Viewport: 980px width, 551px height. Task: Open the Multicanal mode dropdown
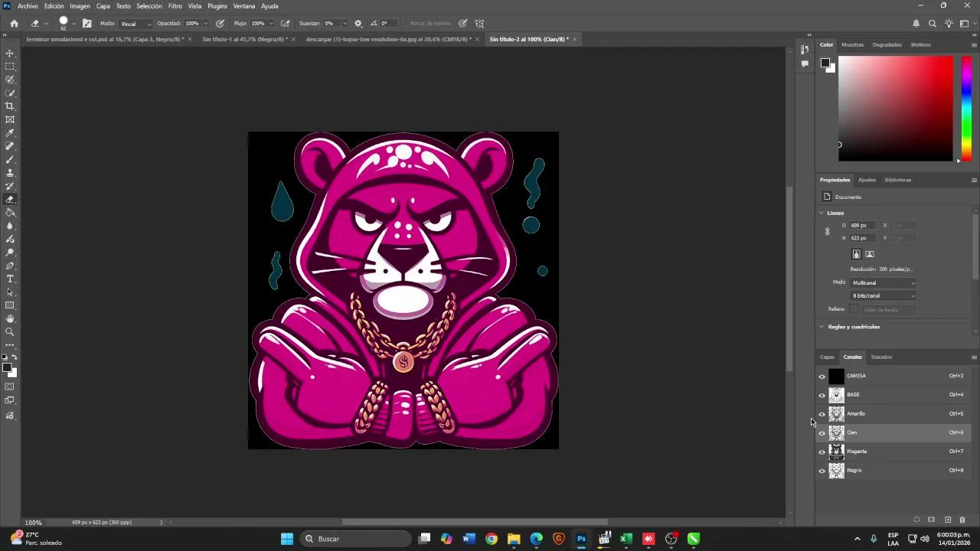click(883, 283)
